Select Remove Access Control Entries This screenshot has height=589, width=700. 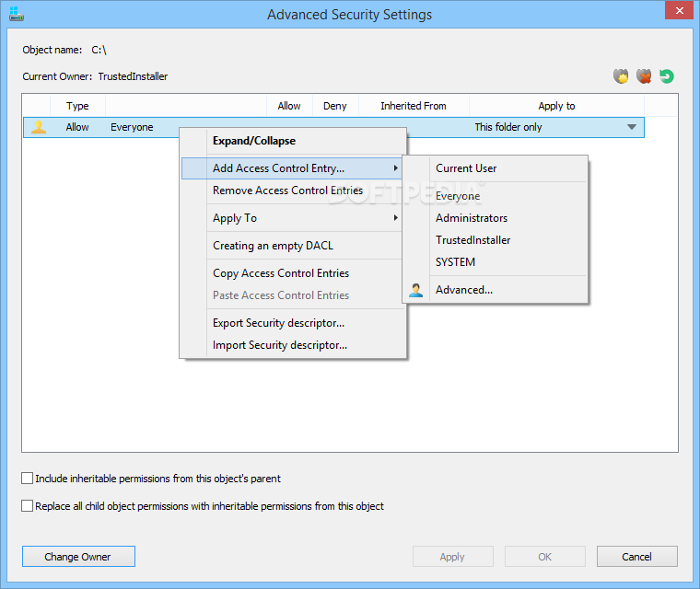292,191
